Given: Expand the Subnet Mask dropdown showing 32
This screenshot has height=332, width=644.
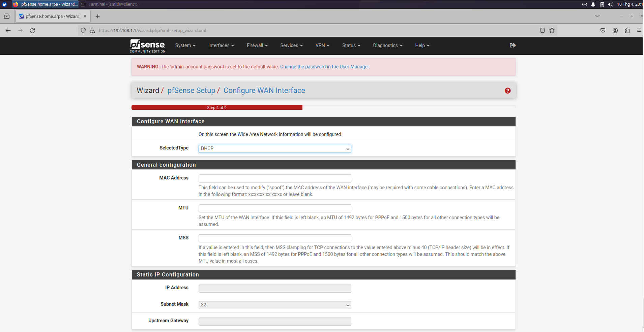Looking at the screenshot, I should (275, 305).
